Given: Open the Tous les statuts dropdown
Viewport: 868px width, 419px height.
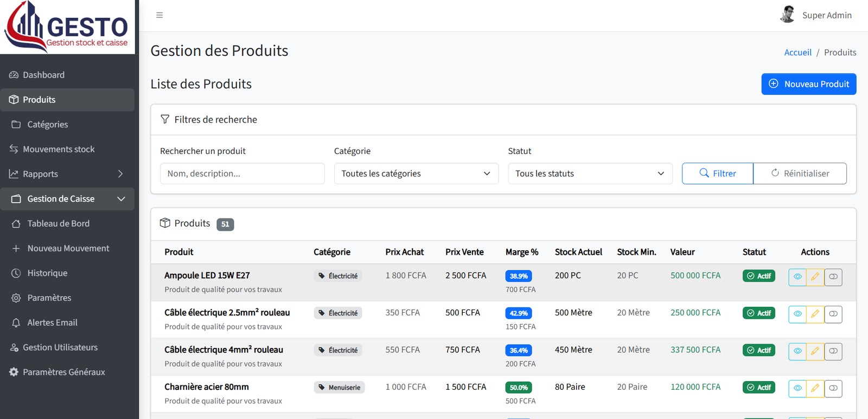Looking at the screenshot, I should click(x=590, y=173).
